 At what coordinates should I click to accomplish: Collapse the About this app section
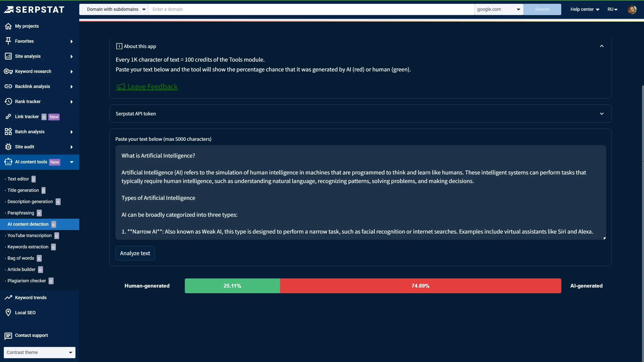coord(601,46)
